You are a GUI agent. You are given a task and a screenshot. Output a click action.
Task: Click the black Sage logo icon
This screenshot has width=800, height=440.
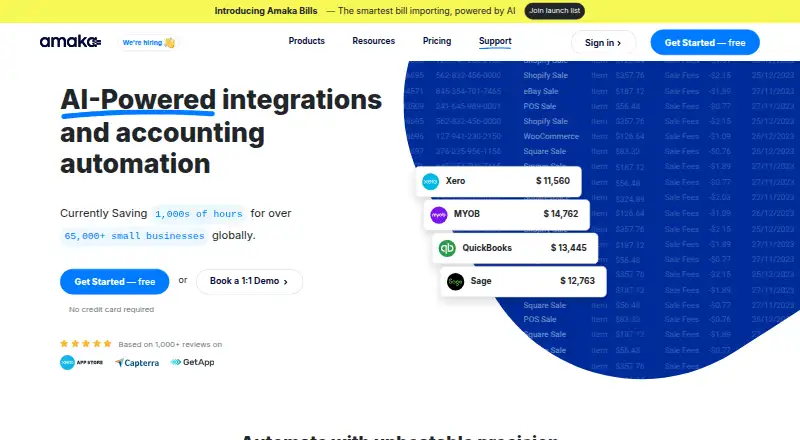(456, 281)
